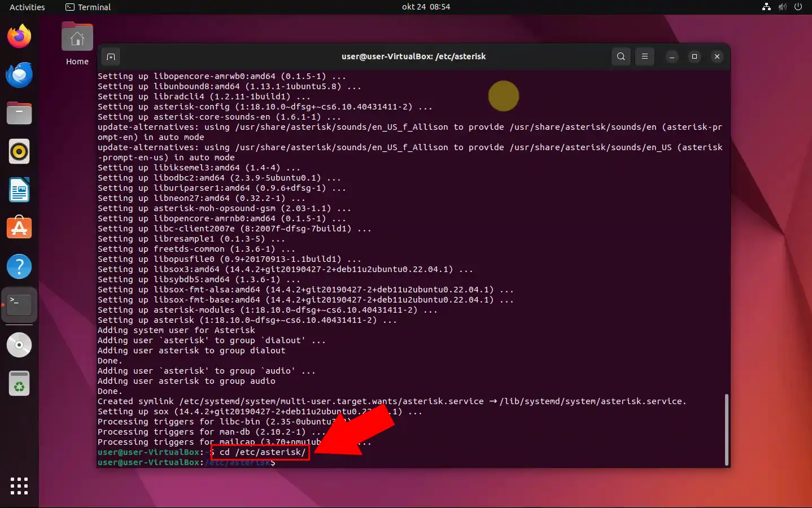Click 'Created symlink' output line
Viewport: 812px width, 508px height.
coord(392,401)
